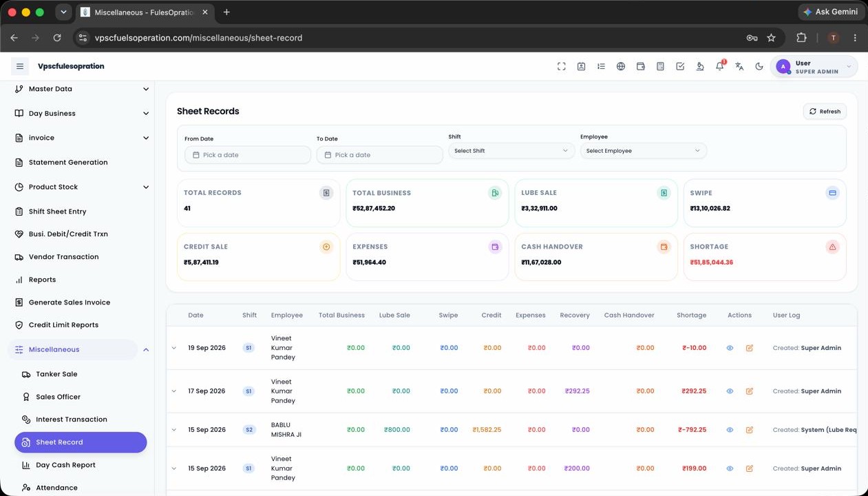The image size is (868, 496).
Task: Open the Select Shift dropdown
Action: coord(511,151)
